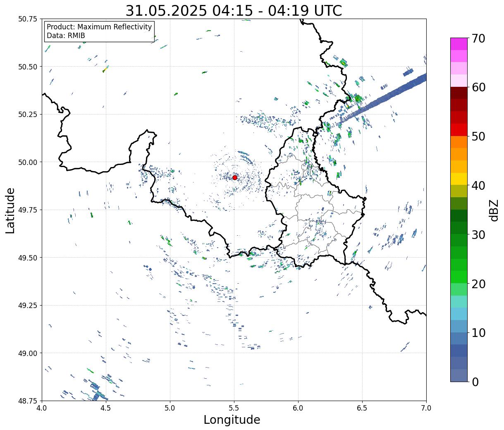Select the "Data: RMIB" text line
This screenshot has height=430, width=504.
tap(66, 36)
